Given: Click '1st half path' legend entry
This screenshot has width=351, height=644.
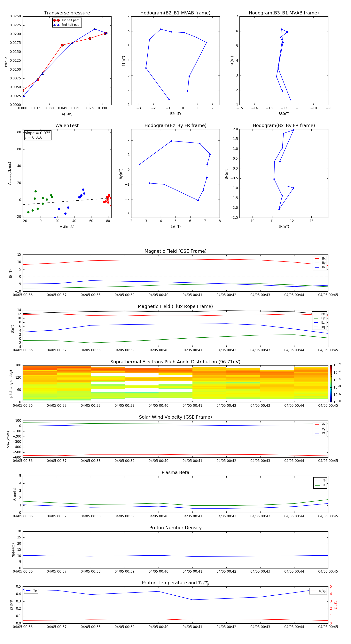Looking at the screenshot, I should coord(67,20).
